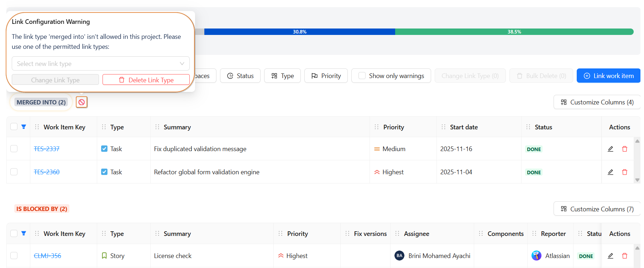Delete the TES-2360 link via trash icon

coord(624,172)
